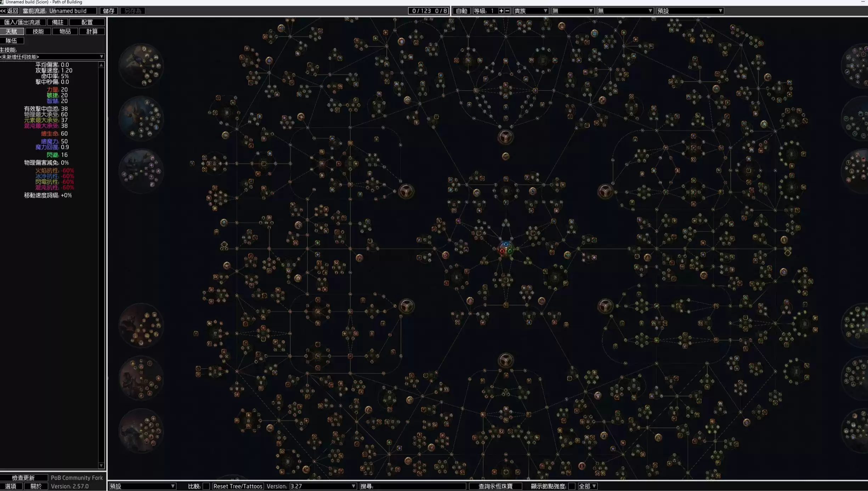Click the minus button to decrease level

click(x=507, y=11)
